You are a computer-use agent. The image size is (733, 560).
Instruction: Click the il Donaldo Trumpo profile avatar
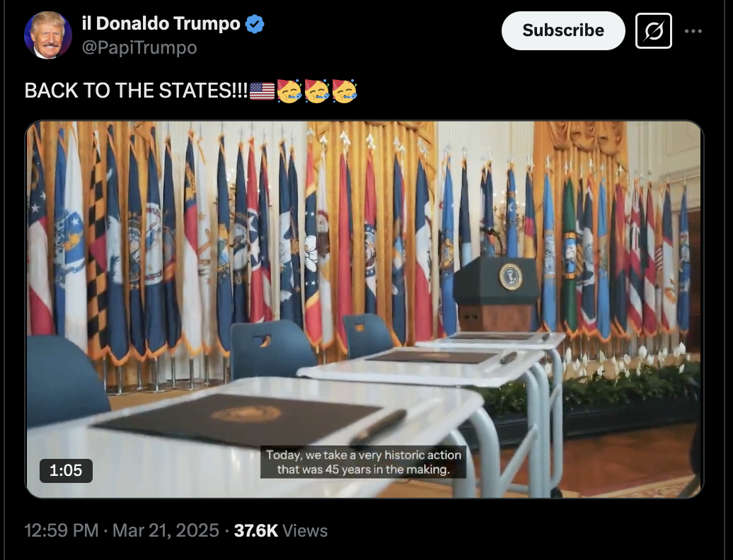click(x=47, y=35)
